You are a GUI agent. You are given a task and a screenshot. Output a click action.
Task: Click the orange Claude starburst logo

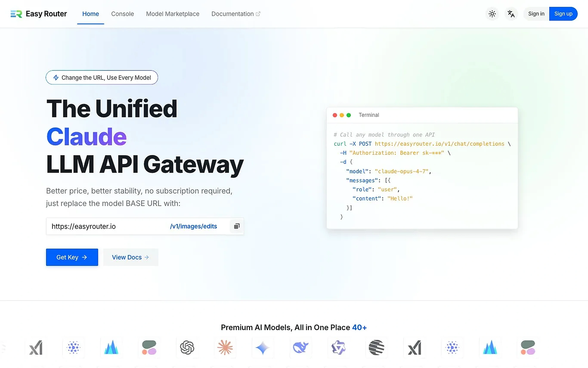[225, 347]
